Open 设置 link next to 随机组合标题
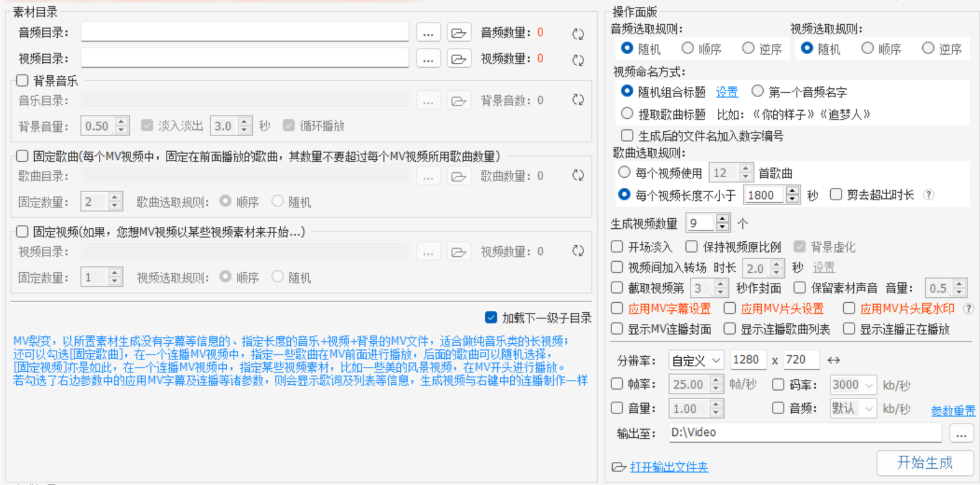Image resolution: width=980 pixels, height=485 pixels. 726,92
